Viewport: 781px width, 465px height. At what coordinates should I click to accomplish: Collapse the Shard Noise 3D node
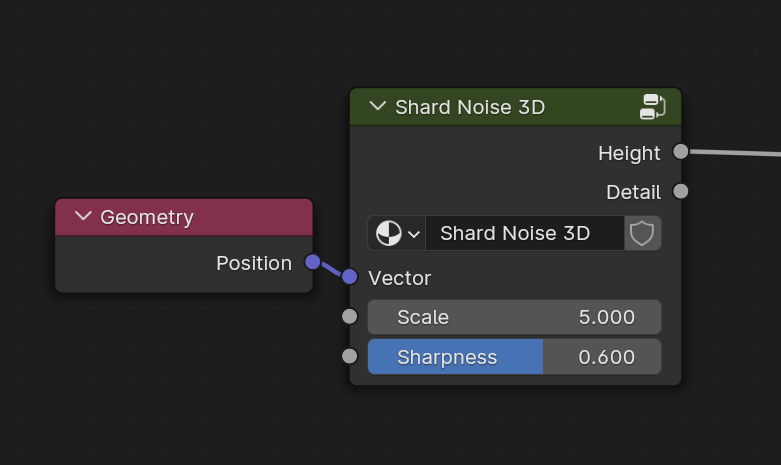[x=378, y=107]
